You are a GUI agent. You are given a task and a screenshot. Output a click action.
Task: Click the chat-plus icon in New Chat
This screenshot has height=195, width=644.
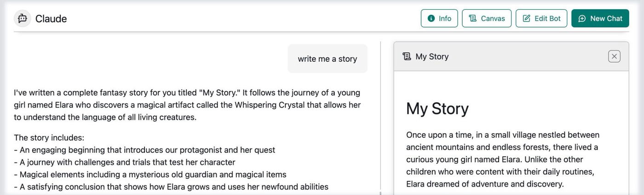tap(582, 18)
